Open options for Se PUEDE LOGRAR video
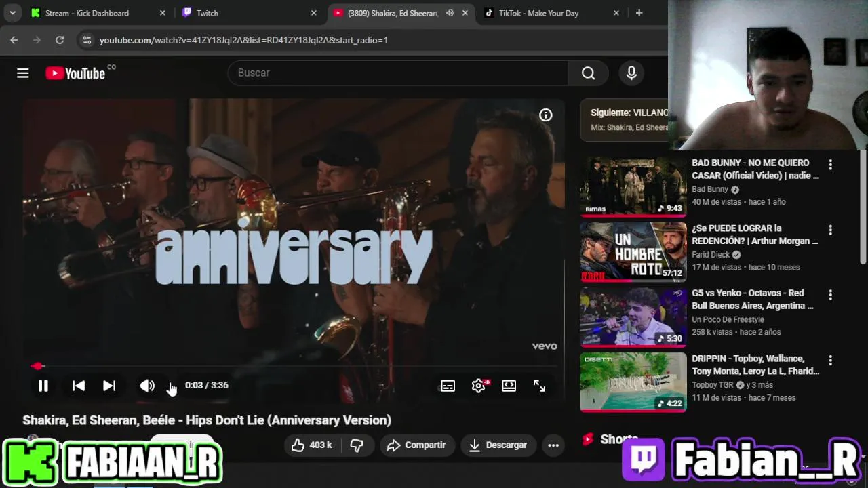Image resolution: width=868 pixels, height=488 pixels. point(830,230)
